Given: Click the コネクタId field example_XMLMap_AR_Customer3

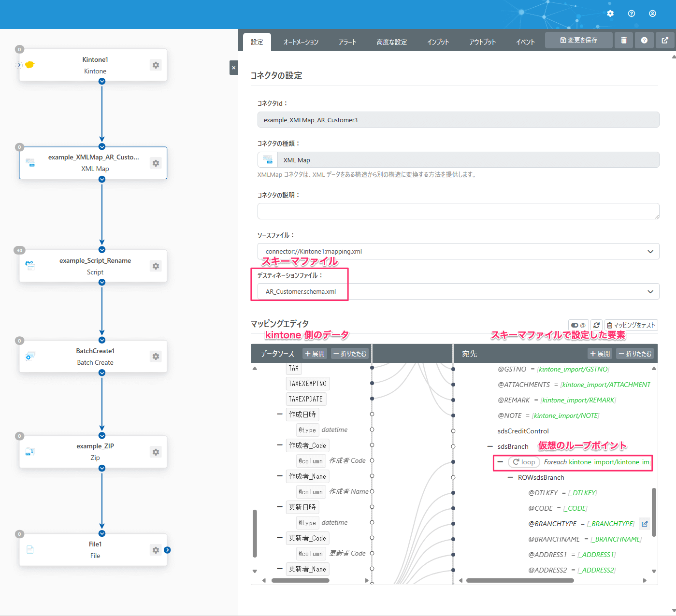Looking at the screenshot, I should tap(458, 120).
